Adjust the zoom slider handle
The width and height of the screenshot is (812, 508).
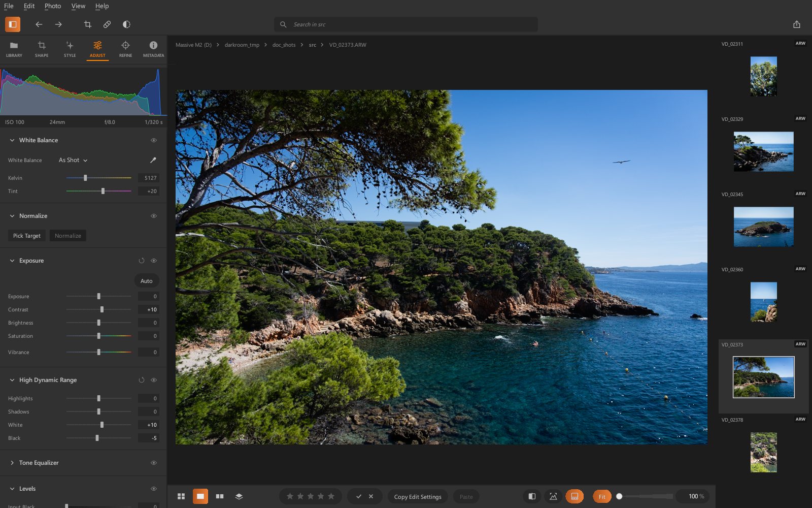[619, 496]
